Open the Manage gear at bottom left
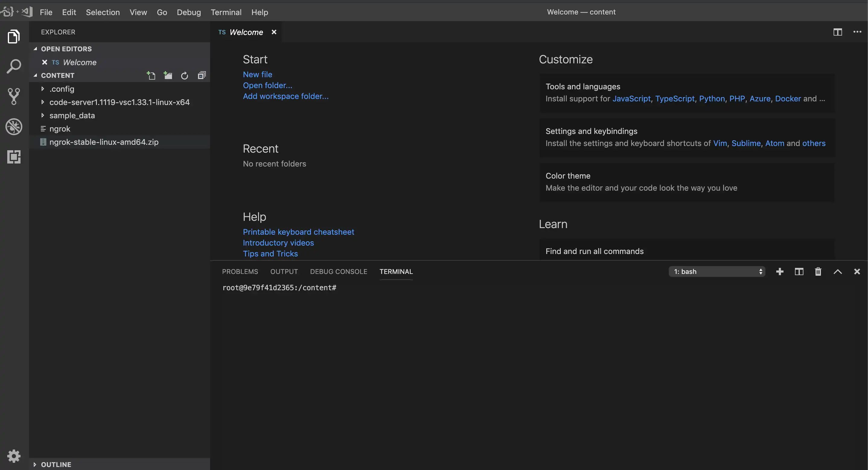Viewport: 868px width, 470px height. click(14, 456)
